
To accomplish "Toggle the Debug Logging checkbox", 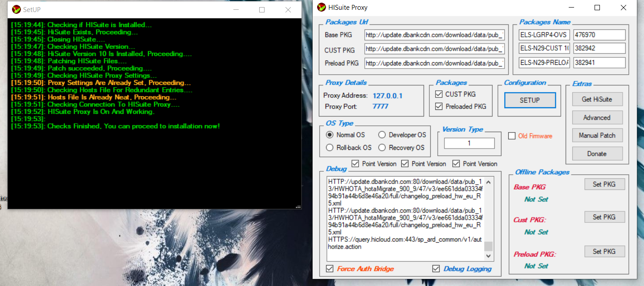I will click(436, 269).
